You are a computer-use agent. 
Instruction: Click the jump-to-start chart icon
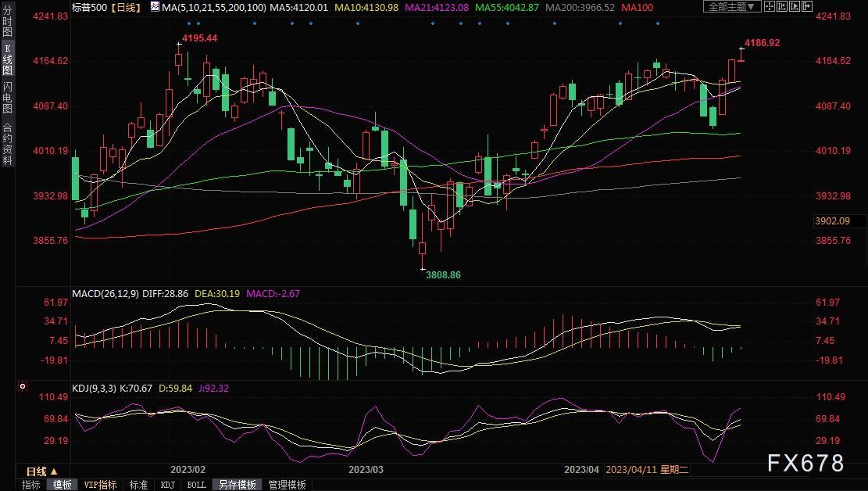[782, 7]
